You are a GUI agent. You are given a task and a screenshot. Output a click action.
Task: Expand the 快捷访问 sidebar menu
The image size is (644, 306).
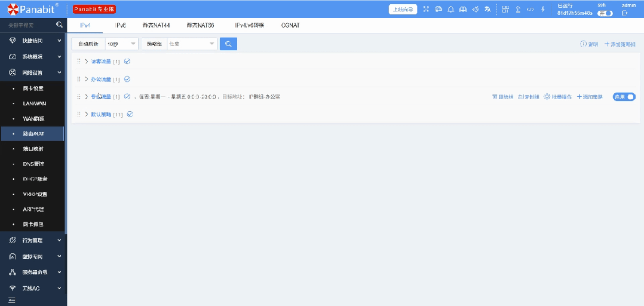(33, 41)
